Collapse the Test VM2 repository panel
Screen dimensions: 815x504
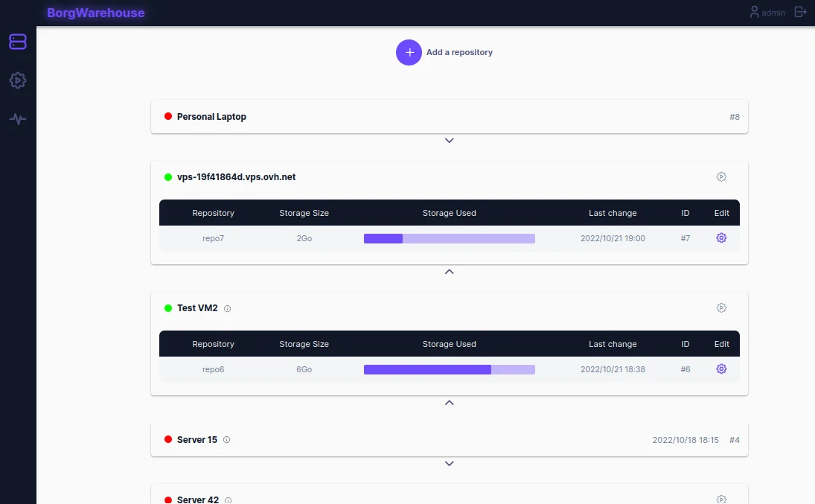point(449,403)
